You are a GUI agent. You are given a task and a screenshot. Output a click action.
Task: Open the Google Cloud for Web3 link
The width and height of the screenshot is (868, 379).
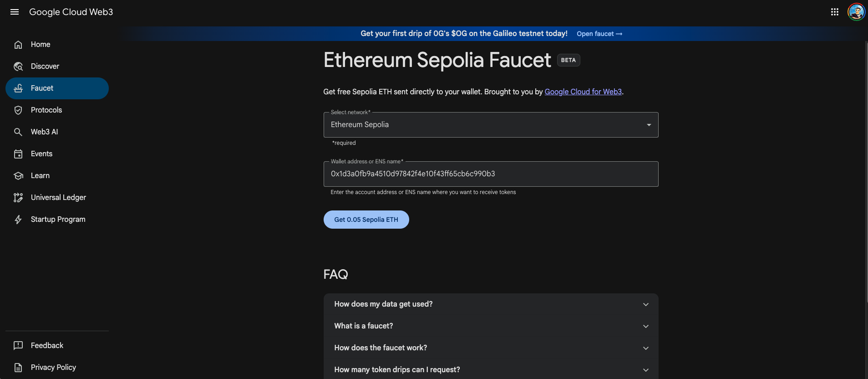coord(583,92)
